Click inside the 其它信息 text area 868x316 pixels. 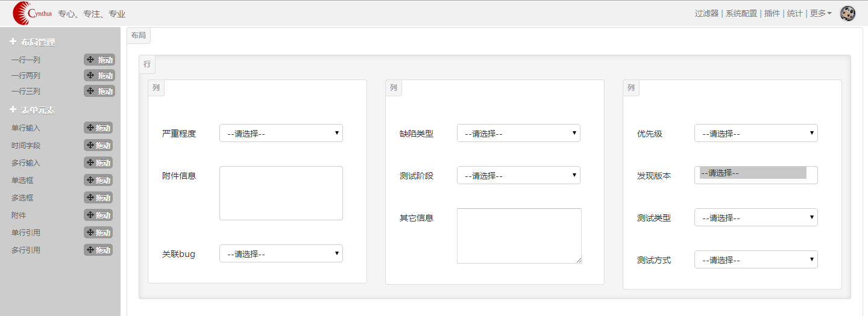tap(519, 235)
